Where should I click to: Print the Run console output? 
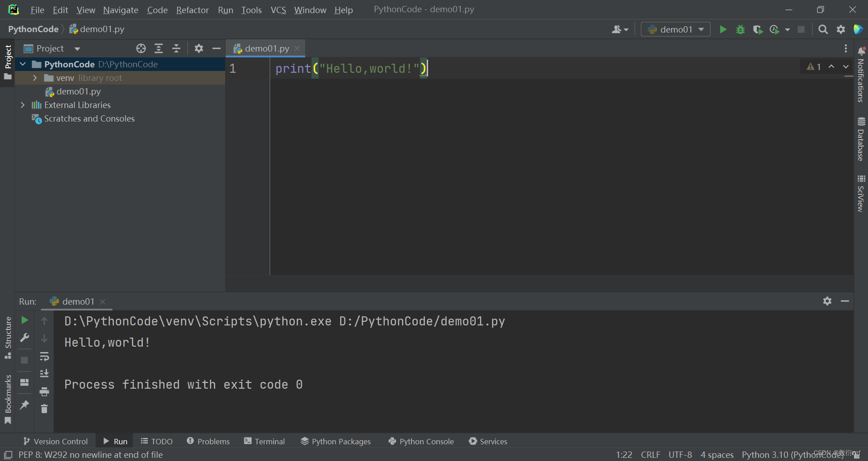[x=44, y=391]
